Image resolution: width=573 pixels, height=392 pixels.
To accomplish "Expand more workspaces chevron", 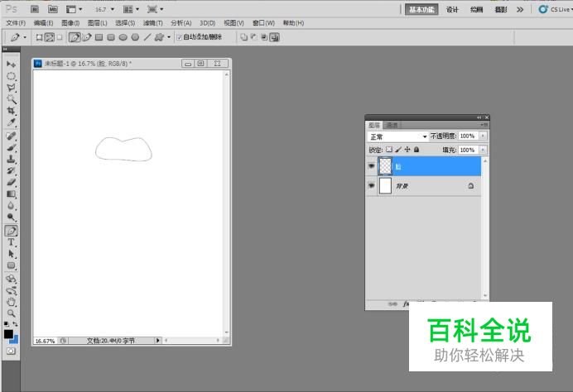I will (x=520, y=9).
